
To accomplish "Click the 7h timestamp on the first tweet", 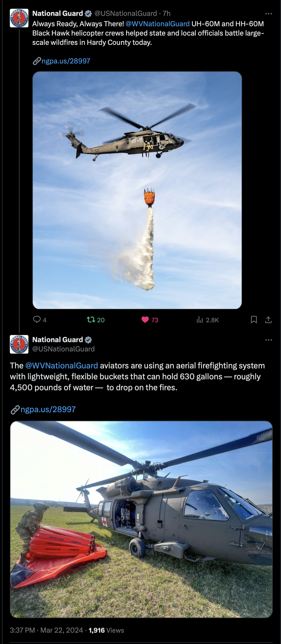I will pyautogui.click(x=166, y=13).
